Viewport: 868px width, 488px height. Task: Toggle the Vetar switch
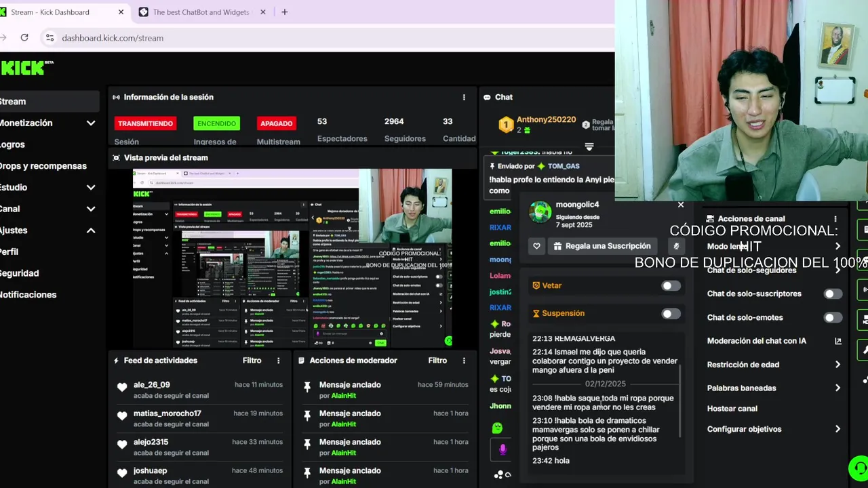tap(671, 286)
